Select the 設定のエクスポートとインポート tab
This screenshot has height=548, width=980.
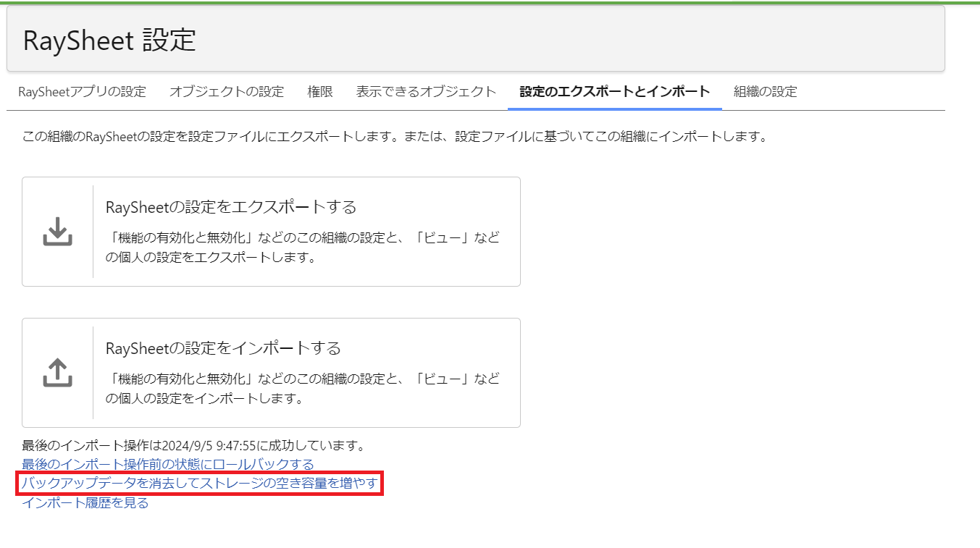(615, 91)
